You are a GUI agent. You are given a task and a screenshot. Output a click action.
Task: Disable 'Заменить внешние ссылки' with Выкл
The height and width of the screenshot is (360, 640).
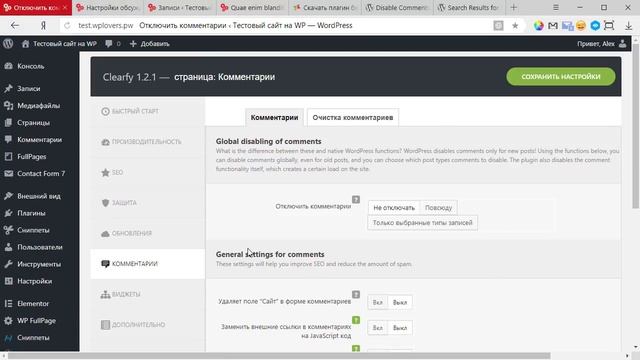(400, 328)
